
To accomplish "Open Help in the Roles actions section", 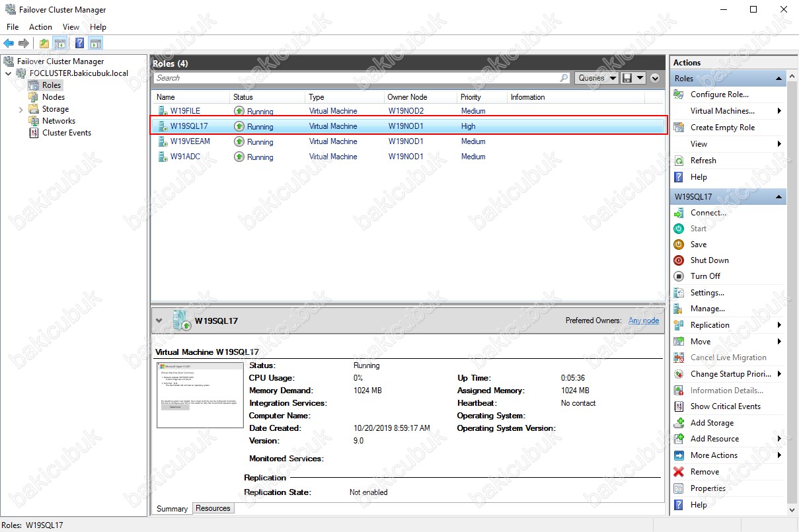I will click(699, 177).
